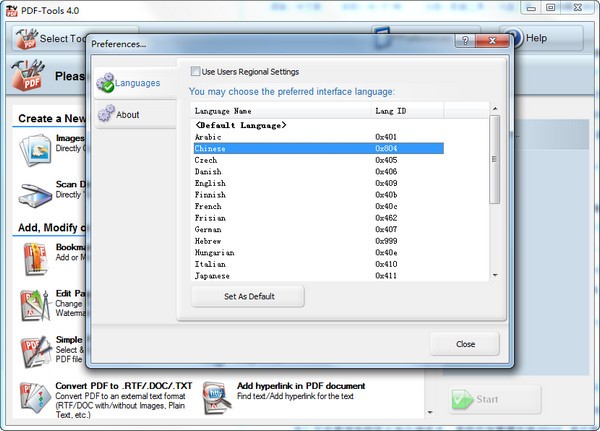Click the Language Name column header
The image size is (600, 431).
tap(281, 111)
